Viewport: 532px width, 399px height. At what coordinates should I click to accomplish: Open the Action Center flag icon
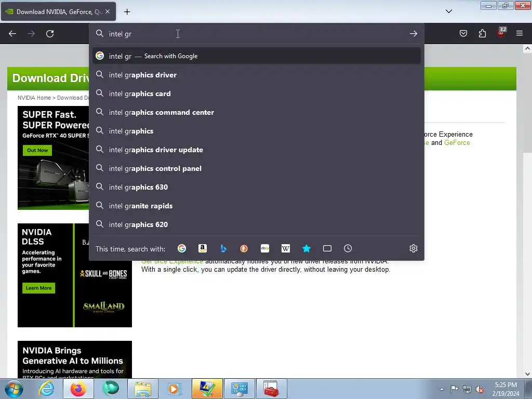pyautogui.click(x=454, y=389)
